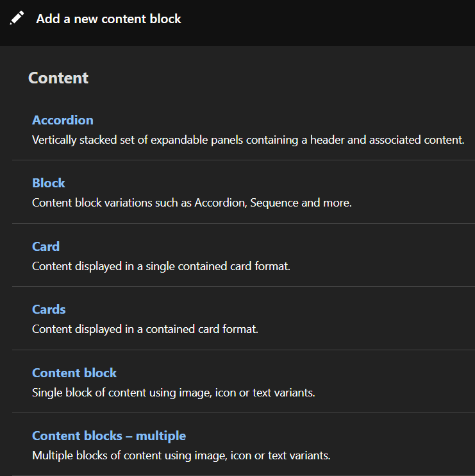Click the pencil edit icon in header
The width and height of the screenshot is (475, 476).
[17, 18]
